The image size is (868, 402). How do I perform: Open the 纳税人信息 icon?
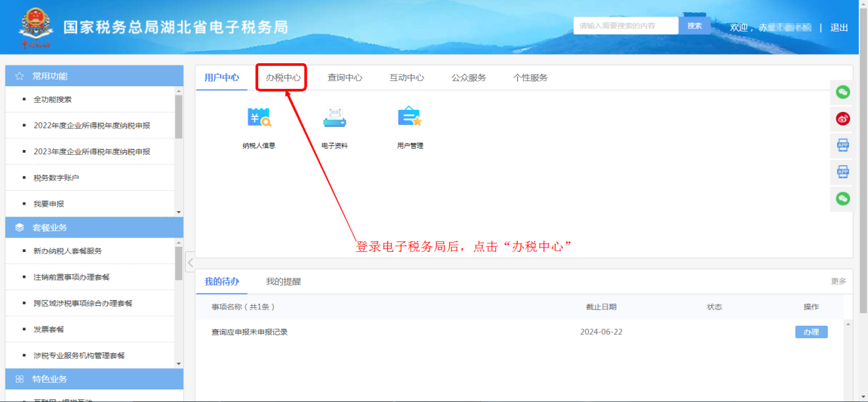[259, 118]
